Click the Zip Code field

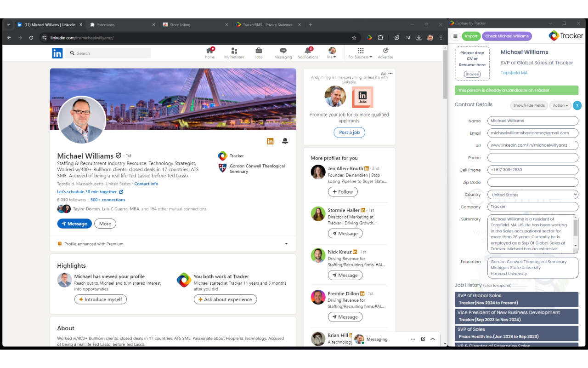[x=533, y=182]
